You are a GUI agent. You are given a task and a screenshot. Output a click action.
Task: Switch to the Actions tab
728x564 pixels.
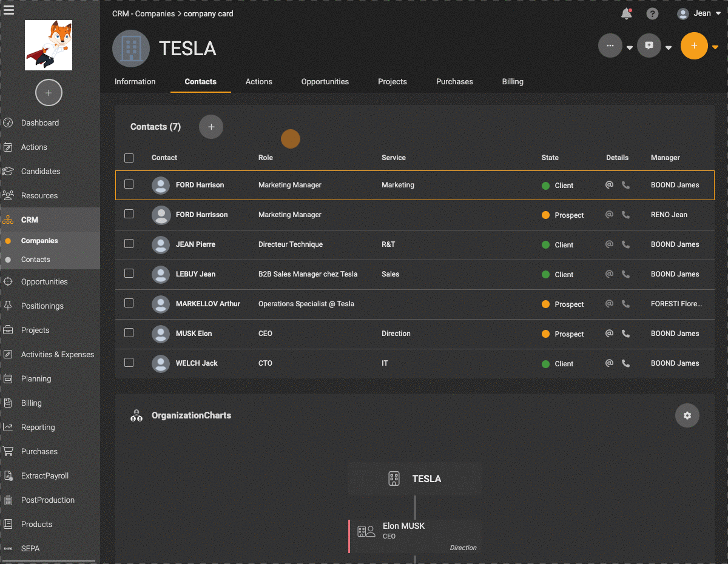click(x=259, y=81)
